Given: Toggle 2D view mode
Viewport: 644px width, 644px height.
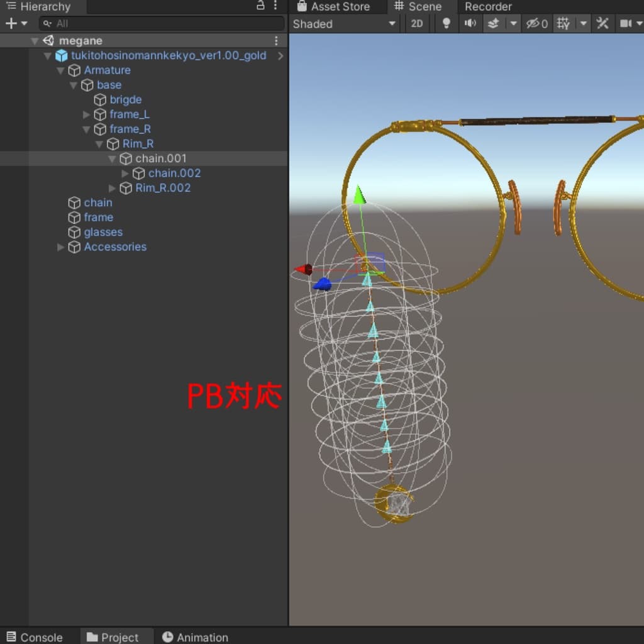Looking at the screenshot, I should pyautogui.click(x=416, y=24).
